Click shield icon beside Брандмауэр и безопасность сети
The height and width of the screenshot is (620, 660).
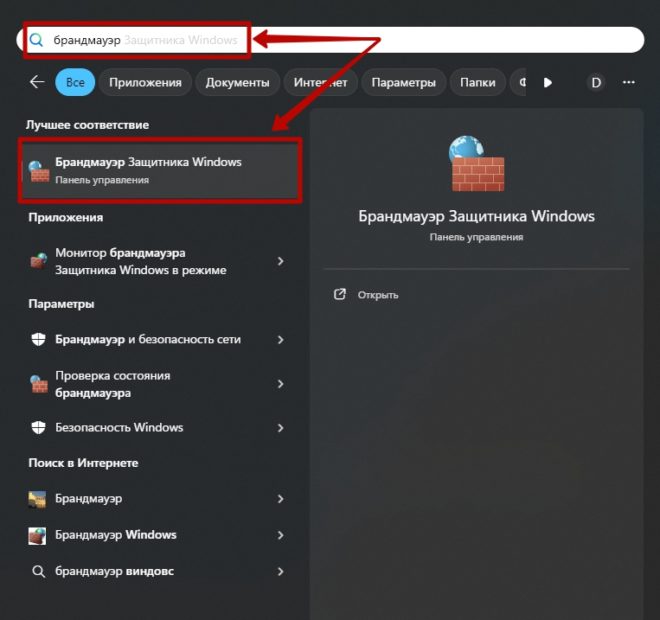(38, 339)
